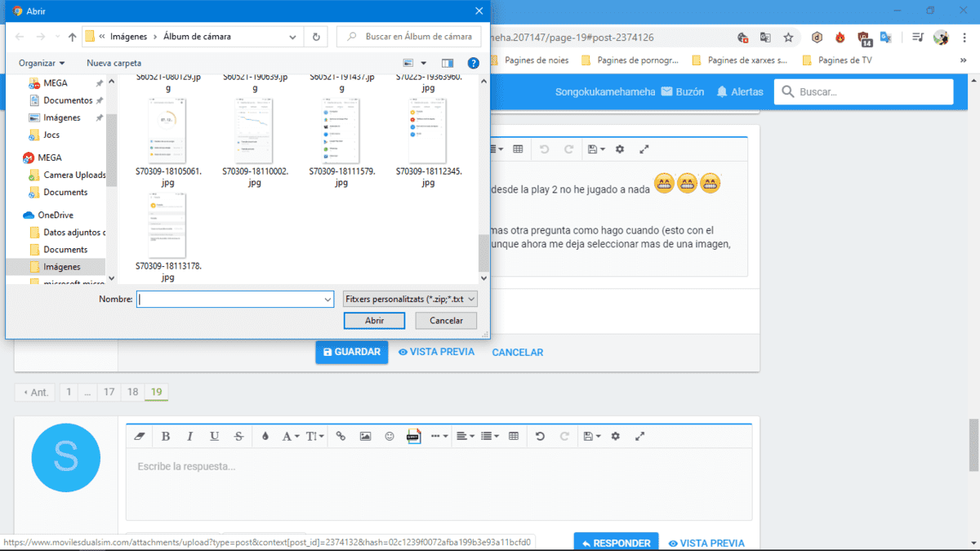The height and width of the screenshot is (551, 980).
Task: Click Abrir button in file dialog
Action: [x=375, y=321]
